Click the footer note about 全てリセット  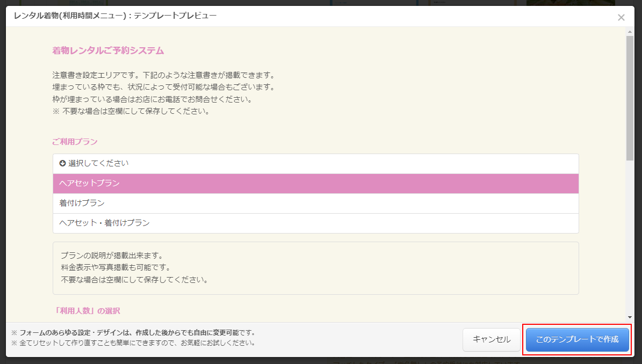(x=133, y=343)
